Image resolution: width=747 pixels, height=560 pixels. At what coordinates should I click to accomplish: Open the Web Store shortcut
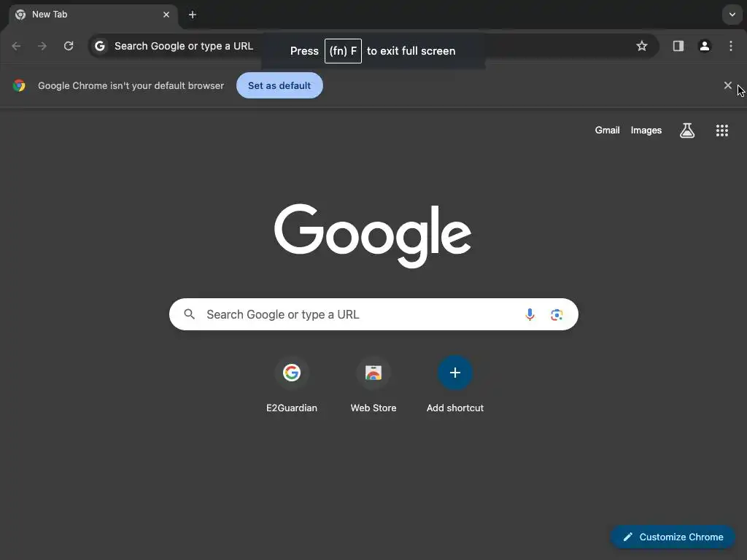373,385
